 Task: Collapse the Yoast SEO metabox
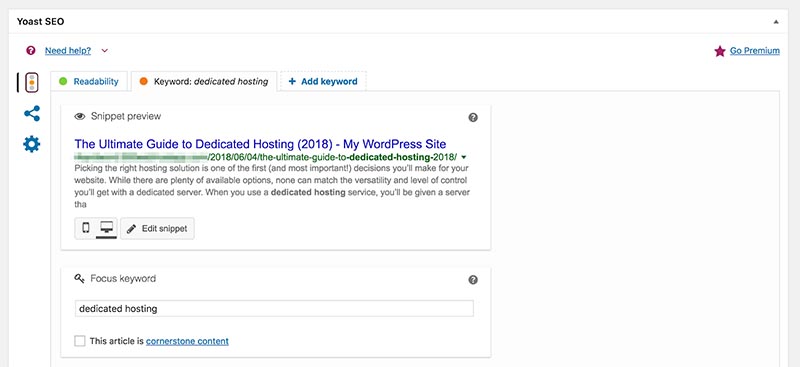(x=776, y=22)
